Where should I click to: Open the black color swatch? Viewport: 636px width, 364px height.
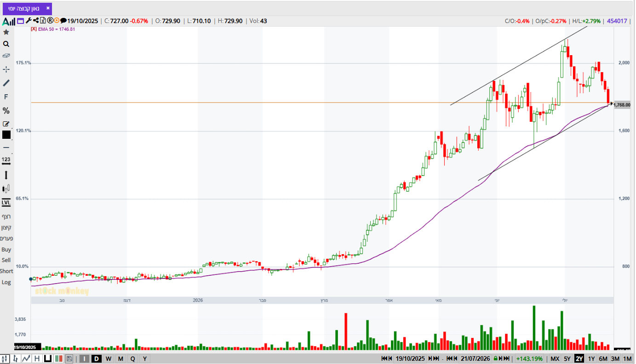point(6,135)
